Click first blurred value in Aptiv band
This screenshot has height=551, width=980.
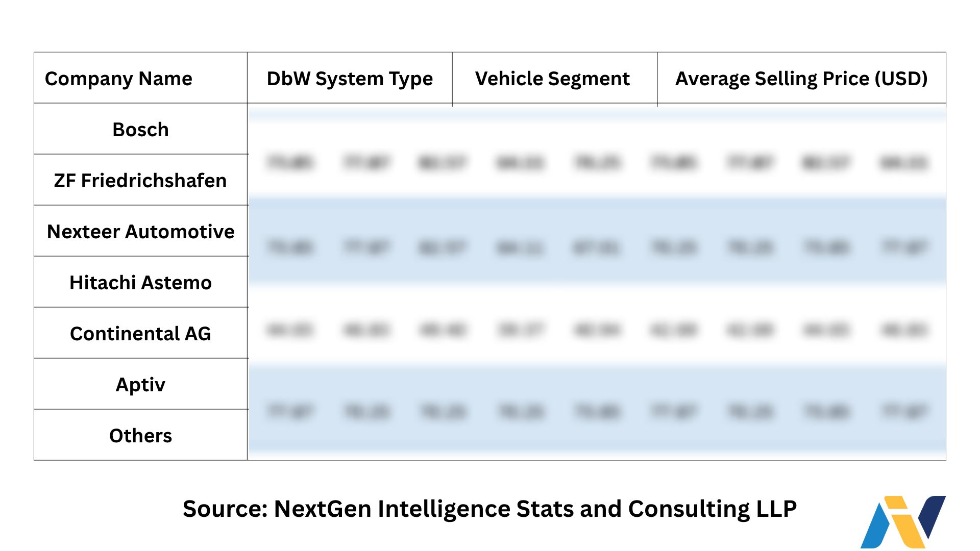point(290,411)
